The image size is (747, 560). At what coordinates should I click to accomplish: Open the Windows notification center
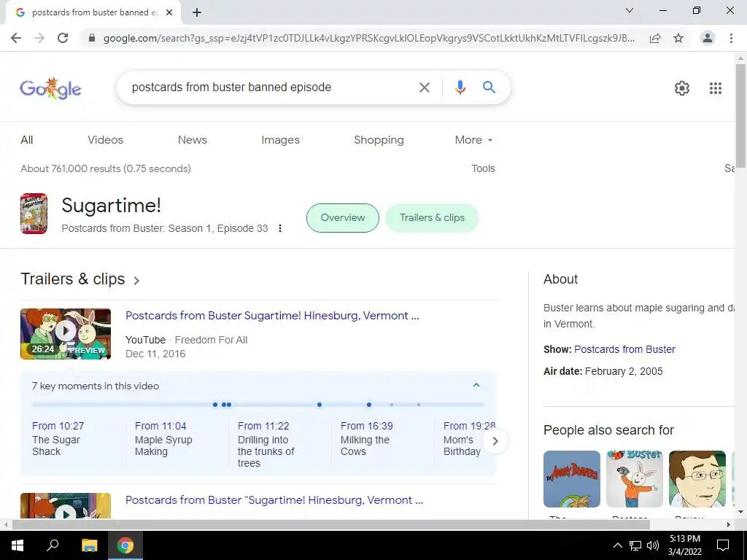coord(723,545)
